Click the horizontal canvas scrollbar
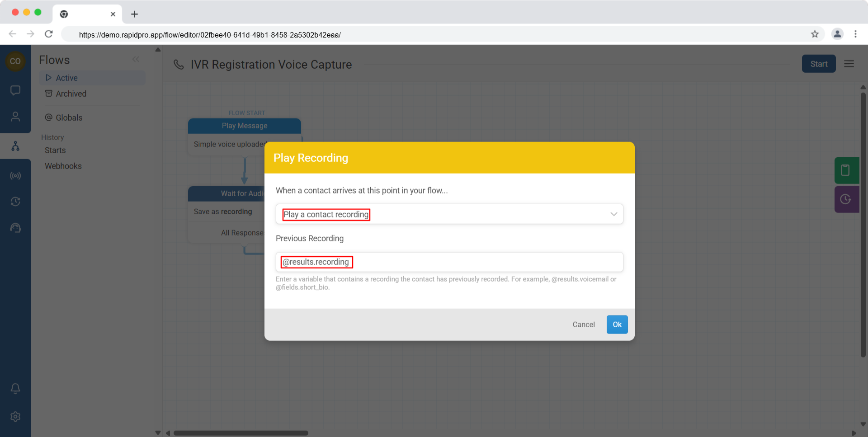 (241, 433)
